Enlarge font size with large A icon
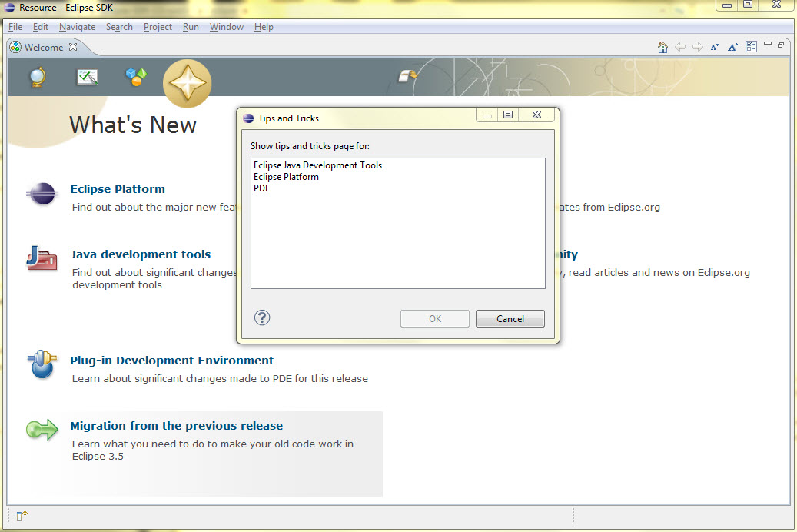 (x=733, y=48)
